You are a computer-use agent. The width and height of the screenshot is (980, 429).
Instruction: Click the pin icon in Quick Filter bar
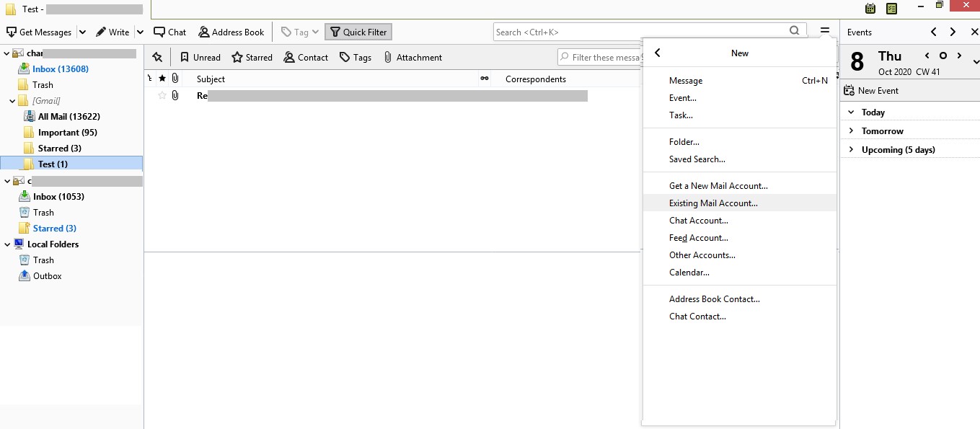click(157, 58)
